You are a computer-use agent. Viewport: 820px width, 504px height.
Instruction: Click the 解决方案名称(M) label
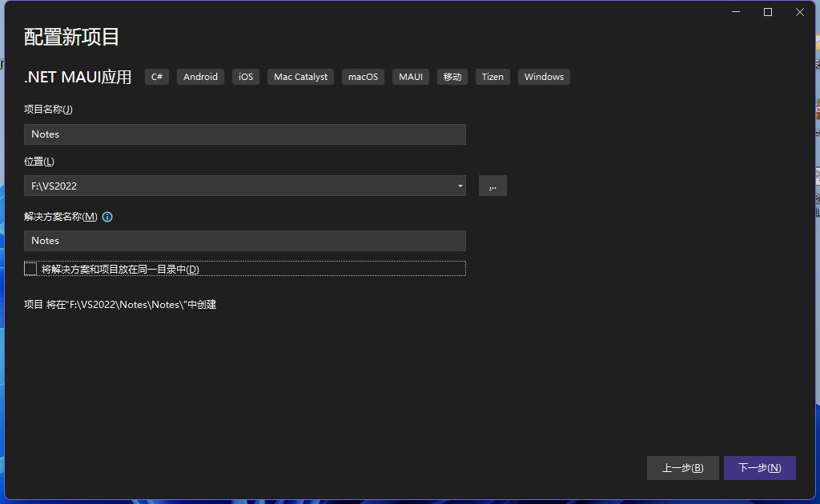tap(61, 217)
